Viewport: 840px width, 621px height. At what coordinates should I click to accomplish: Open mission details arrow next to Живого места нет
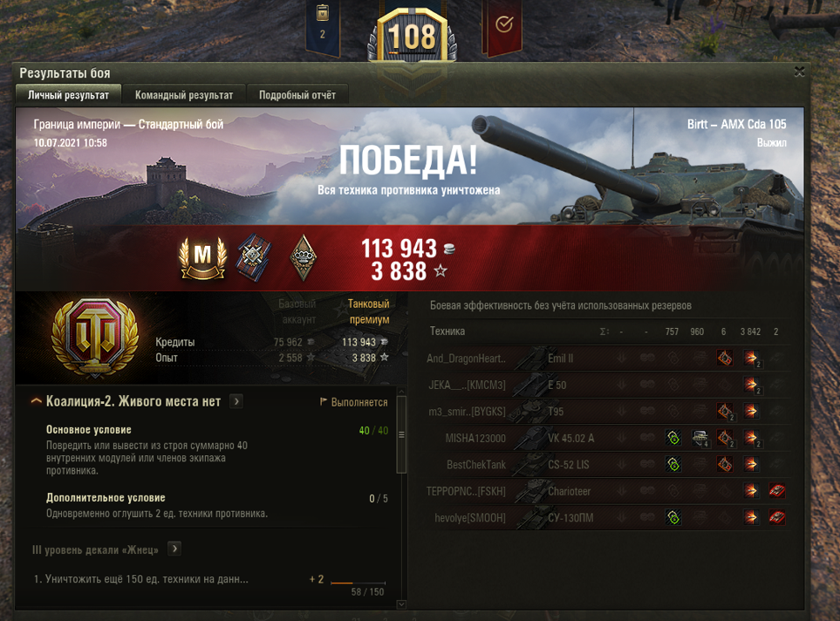tap(236, 401)
